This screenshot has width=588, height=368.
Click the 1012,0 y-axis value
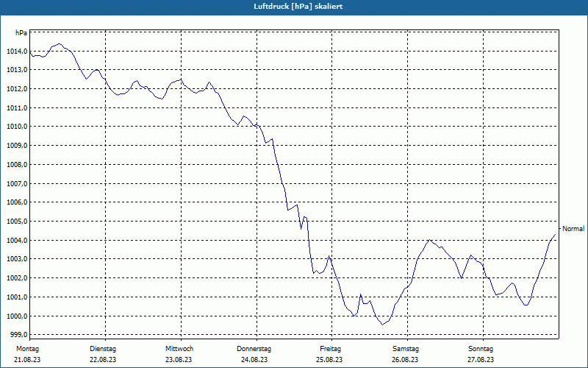coord(17,88)
